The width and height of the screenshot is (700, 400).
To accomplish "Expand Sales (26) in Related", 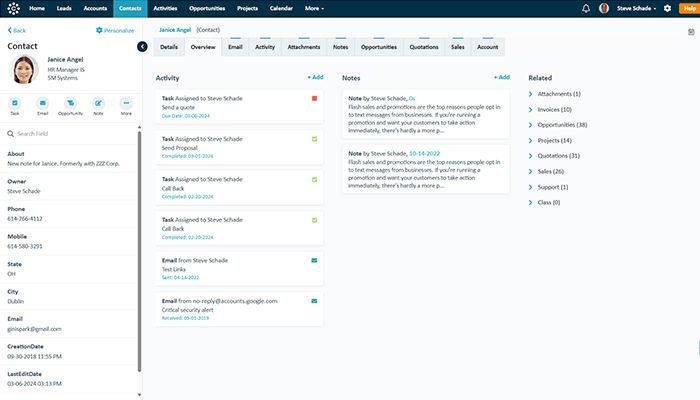I will click(530, 171).
